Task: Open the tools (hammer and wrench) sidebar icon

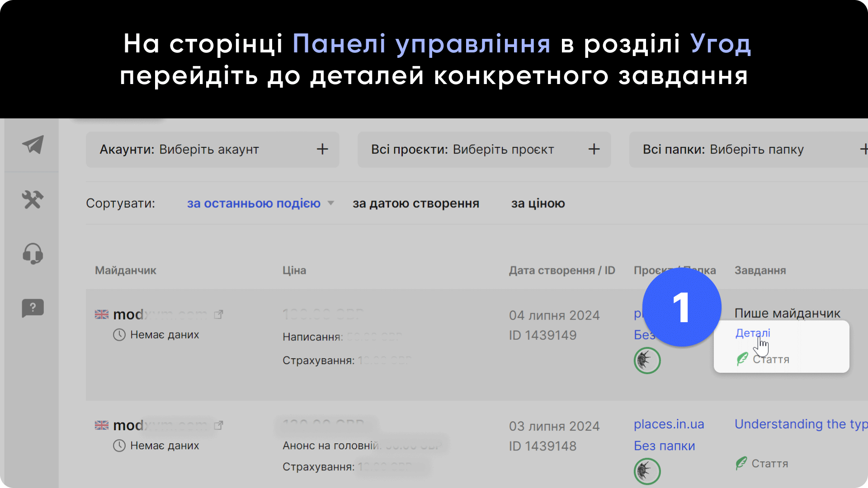Action: 33,199
